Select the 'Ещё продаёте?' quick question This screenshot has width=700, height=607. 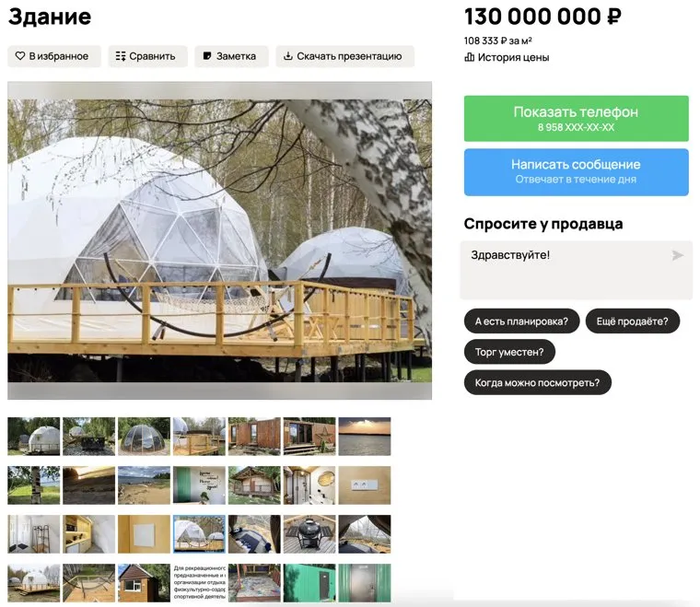632,321
